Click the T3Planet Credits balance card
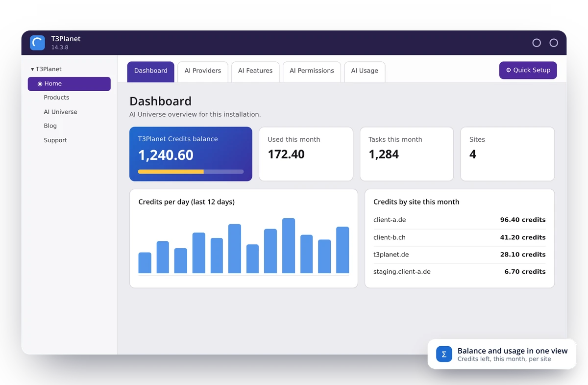This screenshot has width=588, height=385. pyautogui.click(x=191, y=154)
